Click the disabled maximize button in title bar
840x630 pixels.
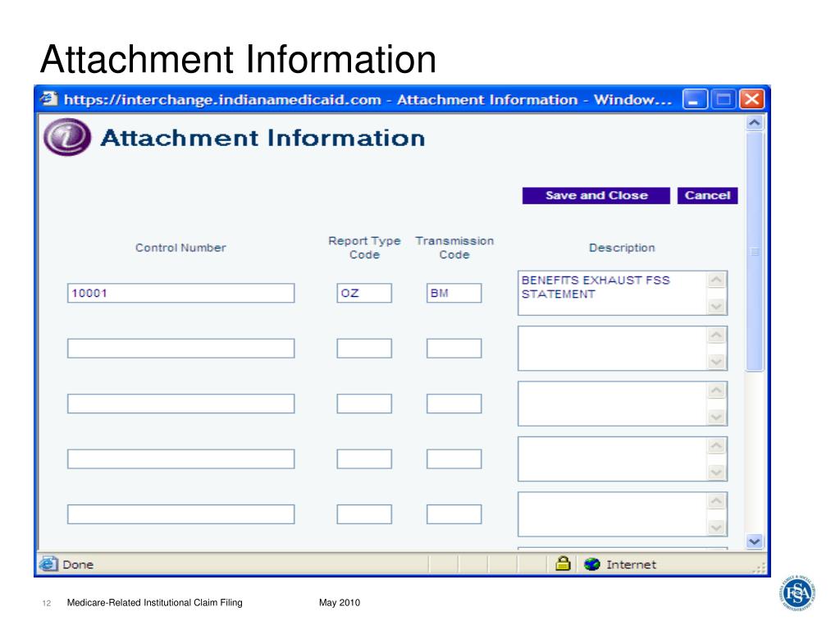coord(724,99)
